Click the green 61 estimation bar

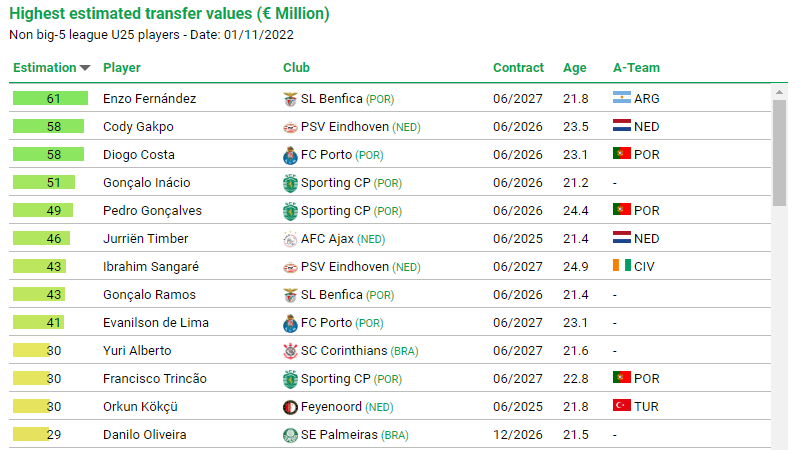tap(50, 98)
